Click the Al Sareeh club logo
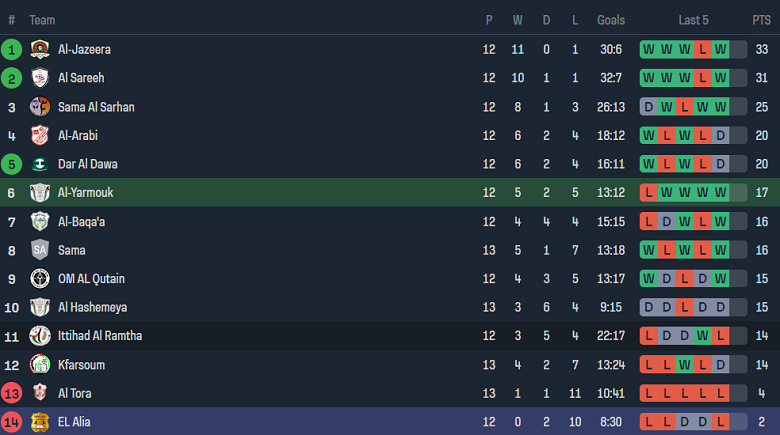Viewport: 780px width, 435px height. click(x=40, y=78)
